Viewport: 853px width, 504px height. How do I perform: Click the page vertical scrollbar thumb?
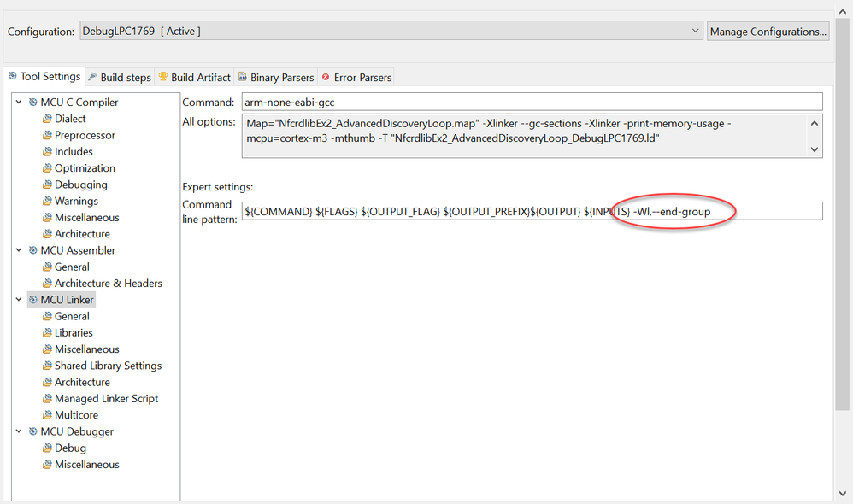[x=842, y=214]
